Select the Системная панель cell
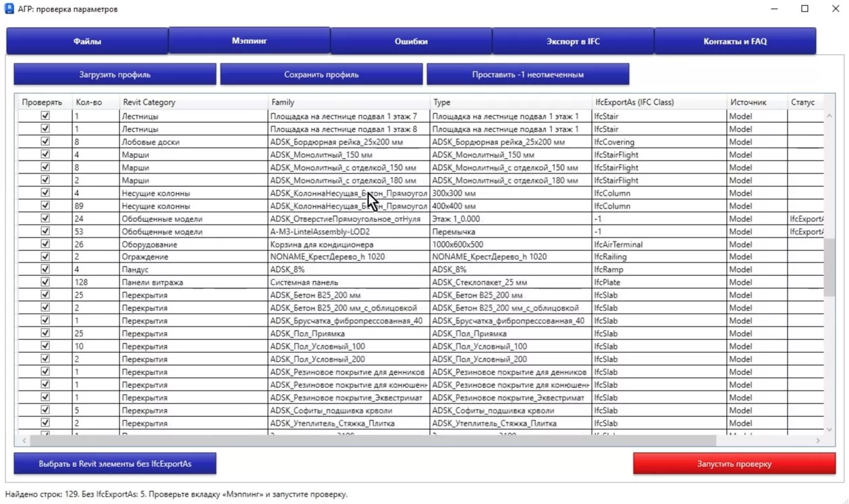 click(349, 283)
